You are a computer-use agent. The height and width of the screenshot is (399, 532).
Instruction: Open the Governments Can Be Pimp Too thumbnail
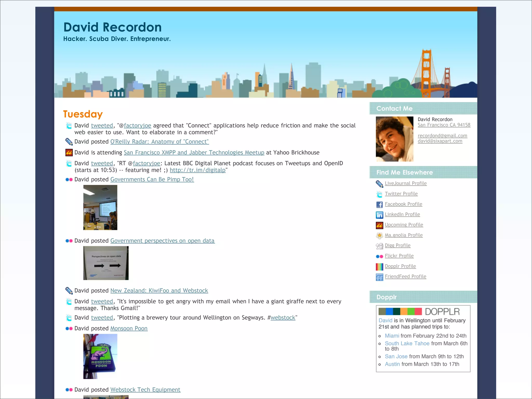pyautogui.click(x=100, y=207)
